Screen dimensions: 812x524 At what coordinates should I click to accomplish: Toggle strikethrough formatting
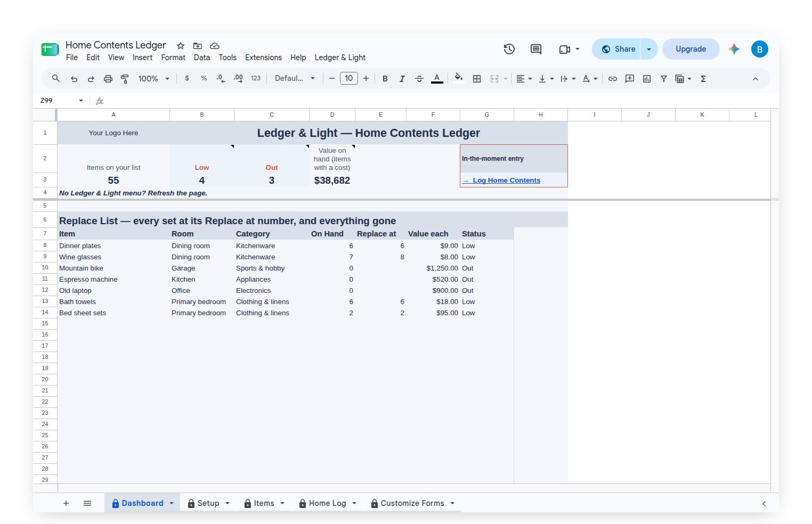419,79
